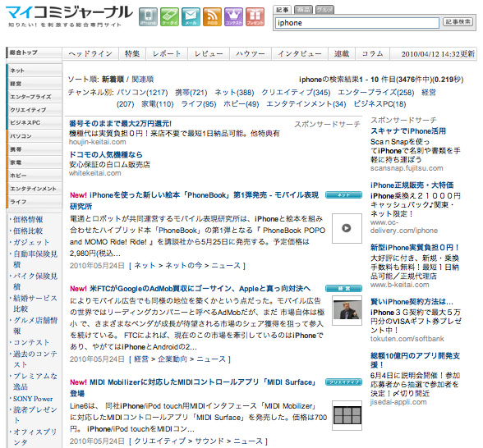Open the 特集 nav tab
The width and height of the screenshot is (483, 448).
pyautogui.click(x=132, y=53)
